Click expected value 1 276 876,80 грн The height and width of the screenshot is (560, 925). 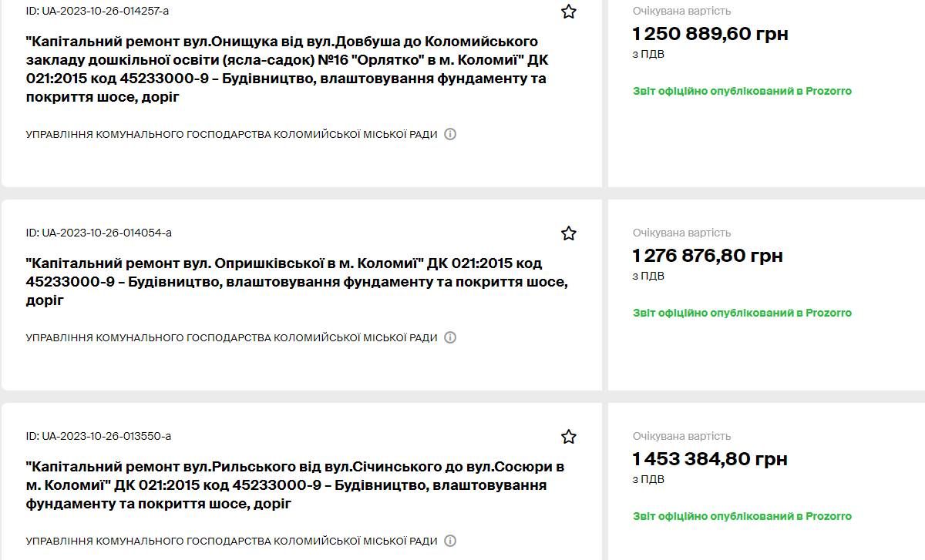click(x=709, y=255)
